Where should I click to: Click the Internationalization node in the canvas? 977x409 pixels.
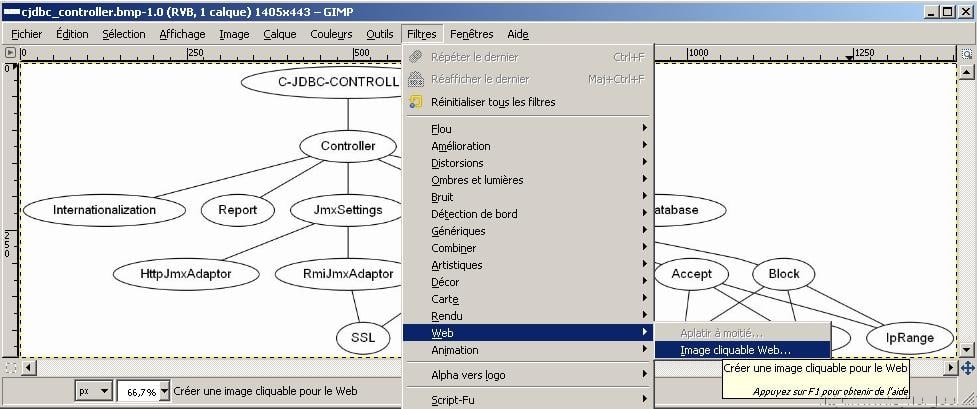point(104,210)
